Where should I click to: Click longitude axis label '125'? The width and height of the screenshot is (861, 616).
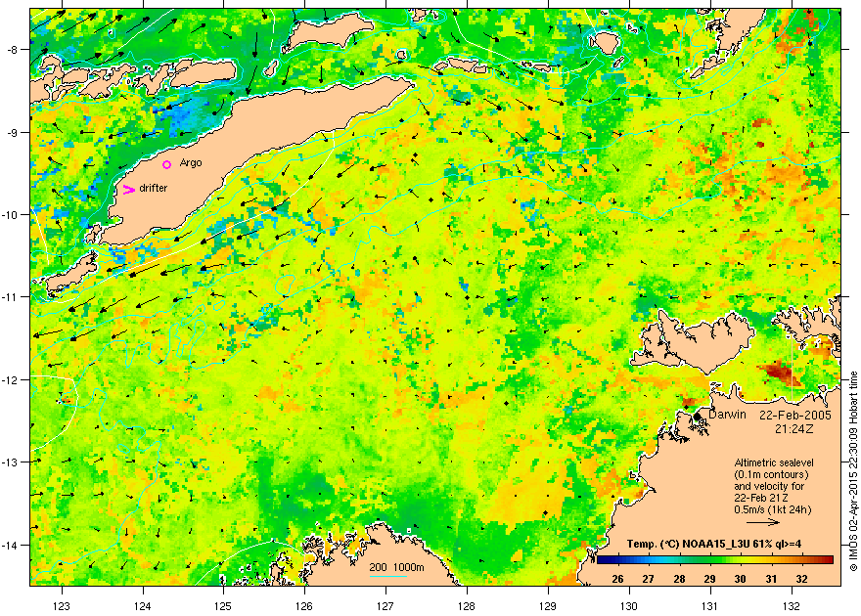pyautogui.click(x=223, y=606)
